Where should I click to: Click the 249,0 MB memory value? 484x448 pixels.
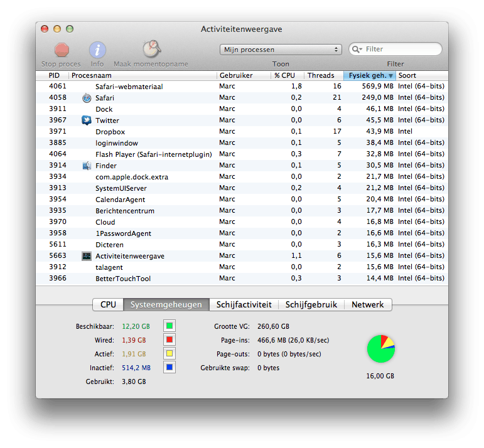click(377, 97)
